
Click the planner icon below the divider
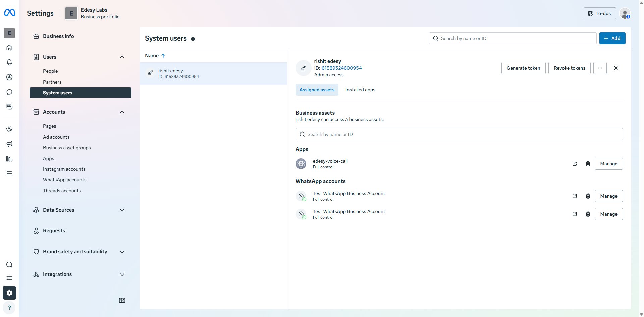click(x=9, y=129)
